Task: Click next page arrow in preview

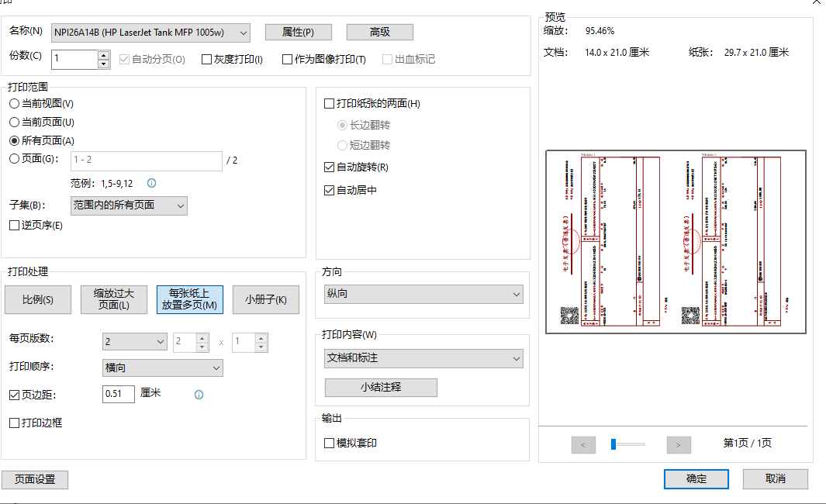Action: click(678, 444)
